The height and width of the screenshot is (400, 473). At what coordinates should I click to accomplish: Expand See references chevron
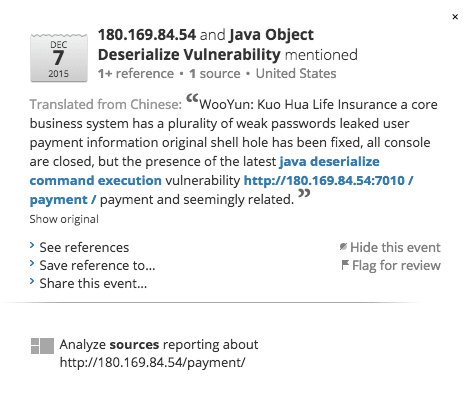tap(32, 246)
